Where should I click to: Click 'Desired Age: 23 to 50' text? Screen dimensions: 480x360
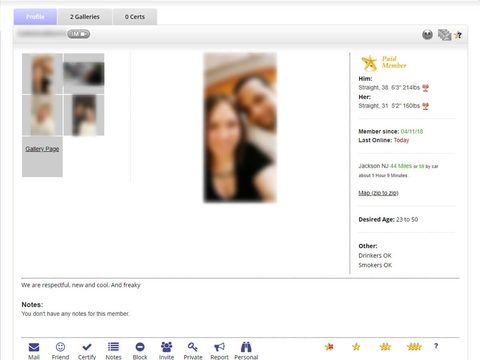[x=388, y=219]
